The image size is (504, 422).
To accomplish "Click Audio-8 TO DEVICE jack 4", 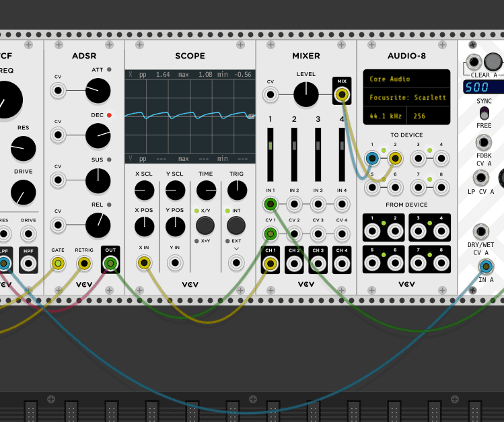I will pyautogui.click(x=441, y=158).
